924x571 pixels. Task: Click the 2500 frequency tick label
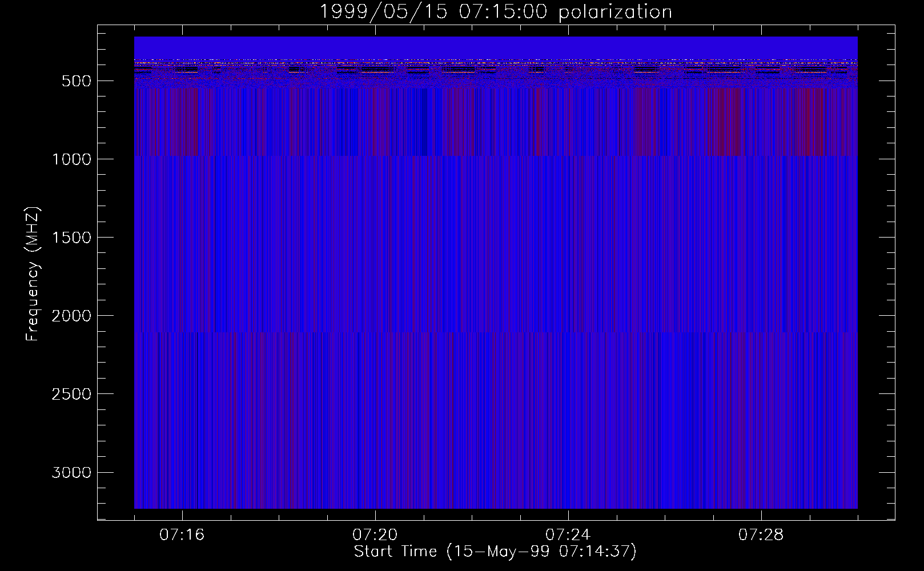[71, 394]
